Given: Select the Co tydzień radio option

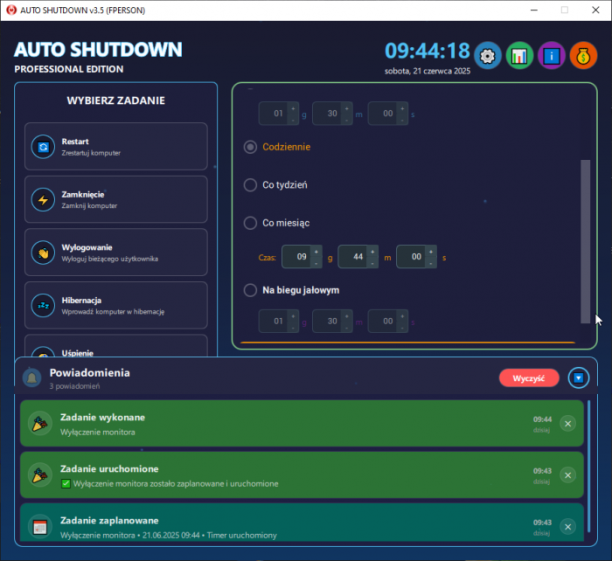Looking at the screenshot, I should [x=250, y=185].
